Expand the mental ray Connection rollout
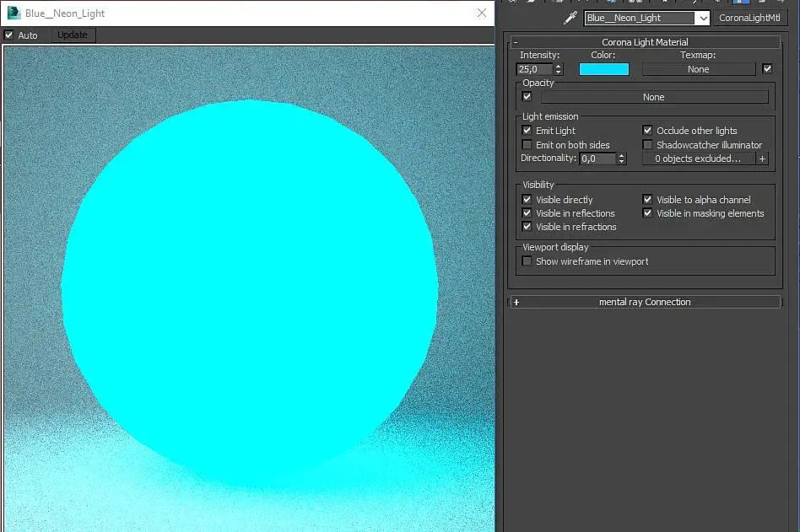 coord(645,302)
